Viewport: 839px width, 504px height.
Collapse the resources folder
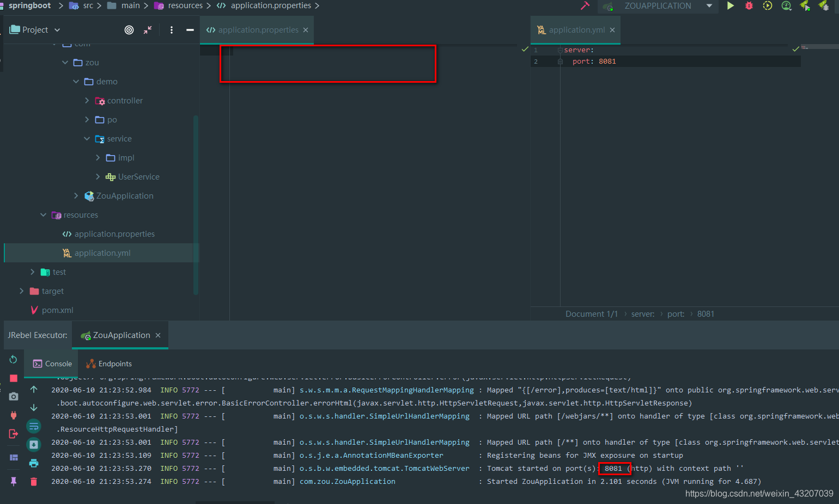44,215
